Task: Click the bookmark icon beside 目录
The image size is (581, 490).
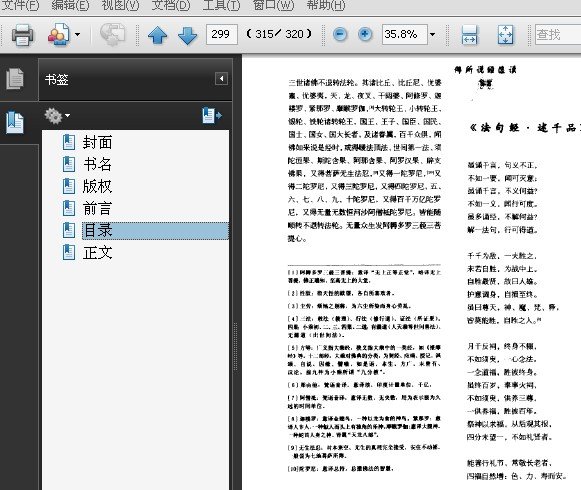Action: tap(69, 231)
